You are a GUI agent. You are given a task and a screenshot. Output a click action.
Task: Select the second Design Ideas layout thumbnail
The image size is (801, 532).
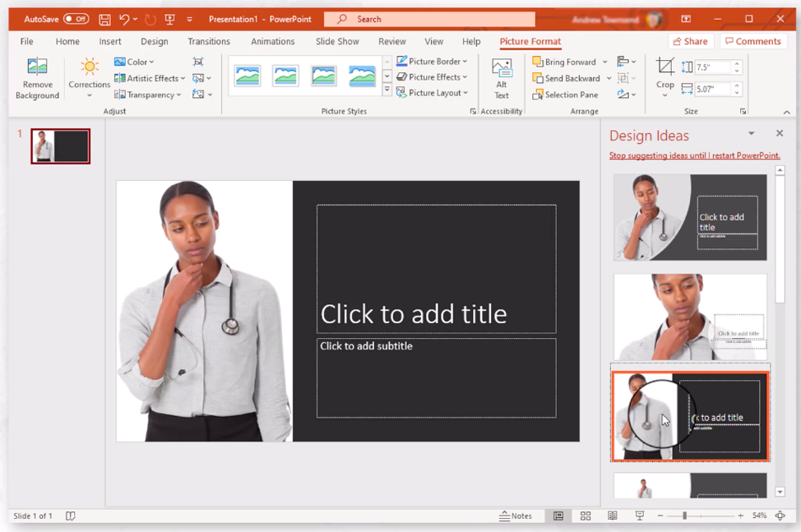point(689,315)
